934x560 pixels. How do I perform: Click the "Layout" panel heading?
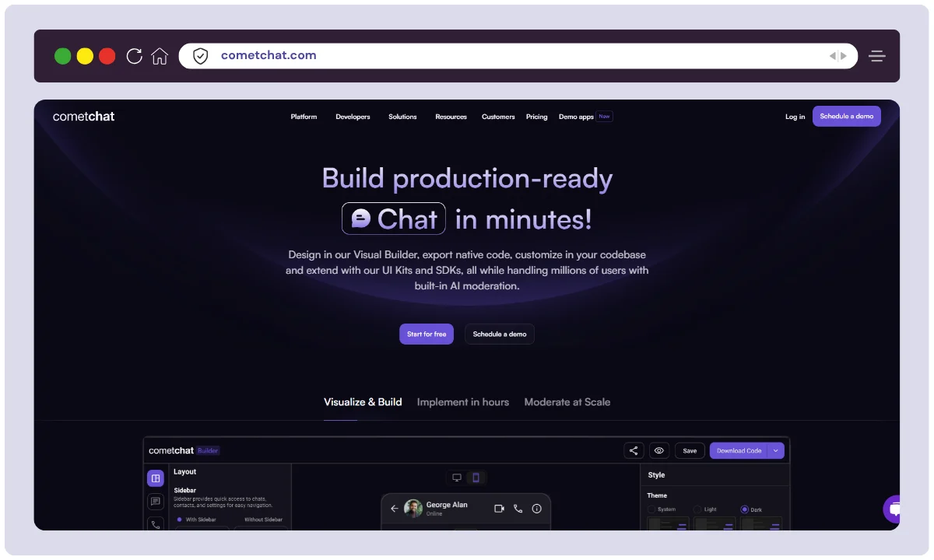point(184,472)
